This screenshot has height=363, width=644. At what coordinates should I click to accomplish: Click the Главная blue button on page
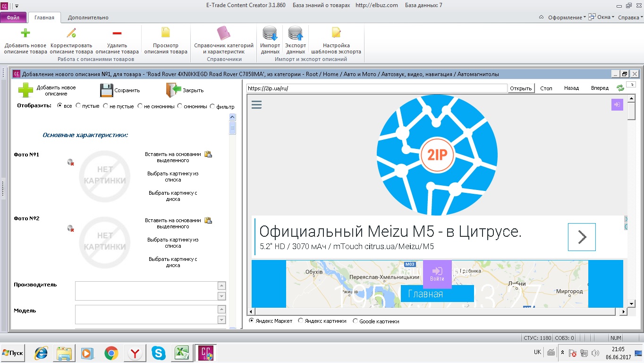(x=437, y=294)
